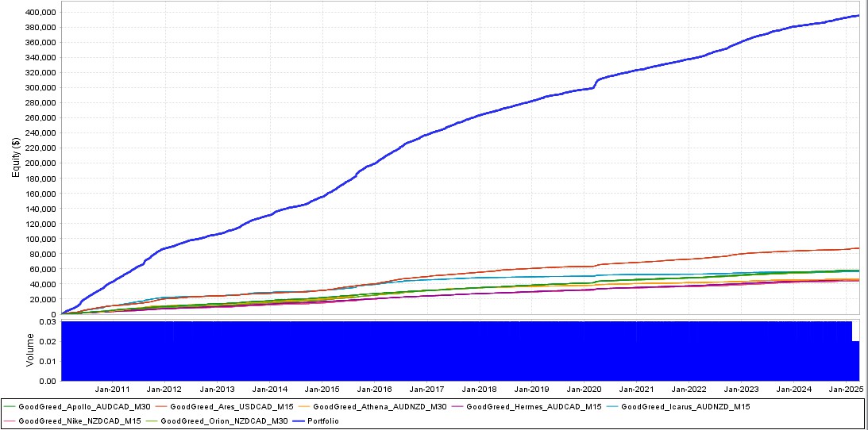Image resolution: width=868 pixels, height=430 pixels.
Task: Click the GoodGreed_Icarus_AUDNZD_M15 legend entry
Action: point(678,407)
